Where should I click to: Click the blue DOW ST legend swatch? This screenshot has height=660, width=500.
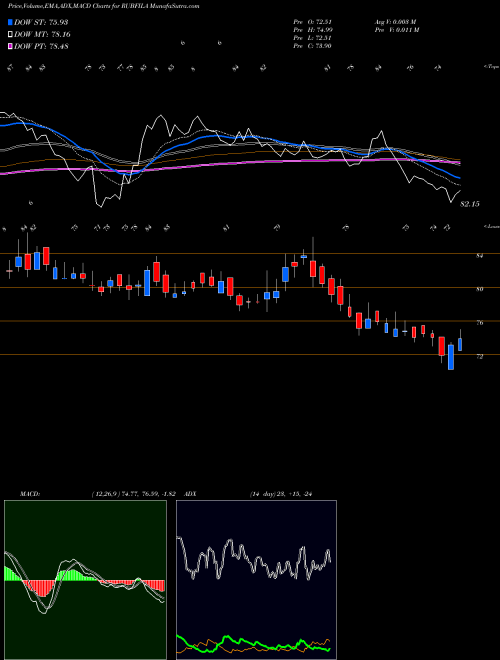11,22
